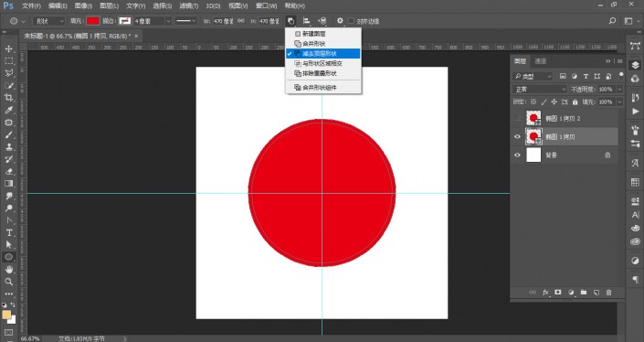Expand the opacity 100% slider arrow
This screenshot has width=644, height=342.
(619, 90)
